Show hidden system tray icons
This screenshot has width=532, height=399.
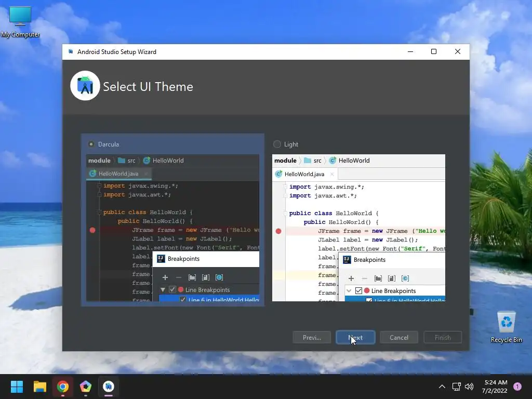tap(442, 387)
